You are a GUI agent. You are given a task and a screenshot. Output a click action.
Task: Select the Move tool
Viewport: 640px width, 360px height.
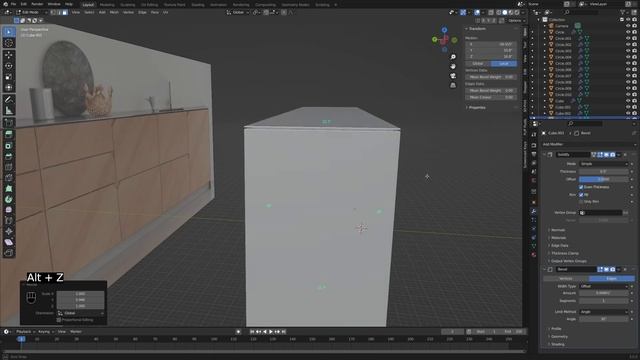click(9, 55)
